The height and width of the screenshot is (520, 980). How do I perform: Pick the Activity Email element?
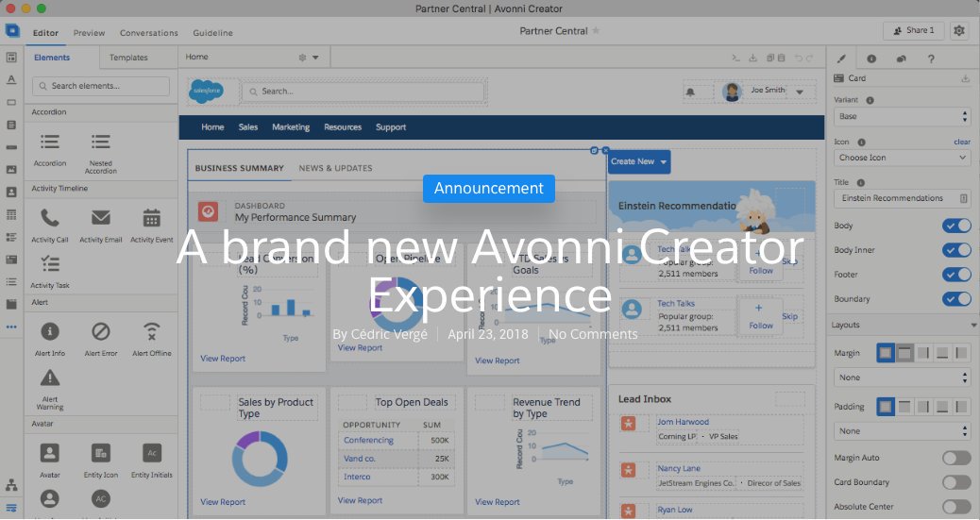pos(101,226)
